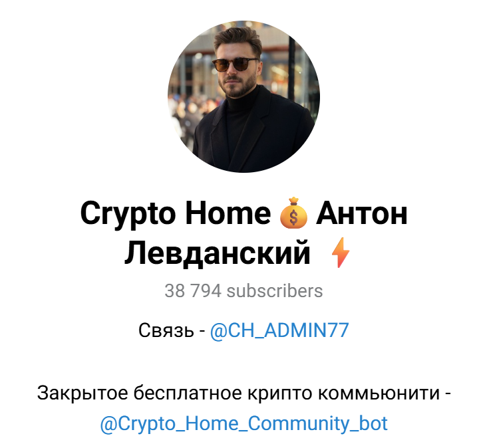Click the surname 'Левданский' in the title
The width and height of the screenshot is (485, 448).
point(217,253)
